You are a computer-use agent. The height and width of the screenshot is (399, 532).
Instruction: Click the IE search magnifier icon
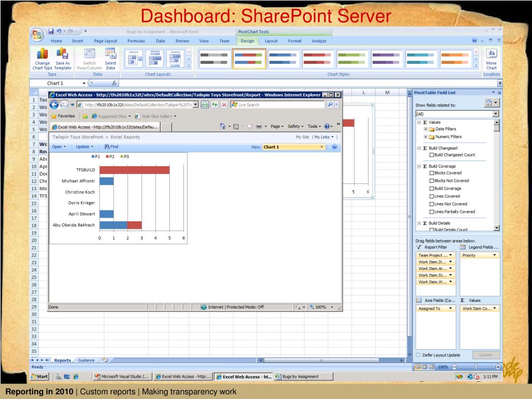(330, 104)
